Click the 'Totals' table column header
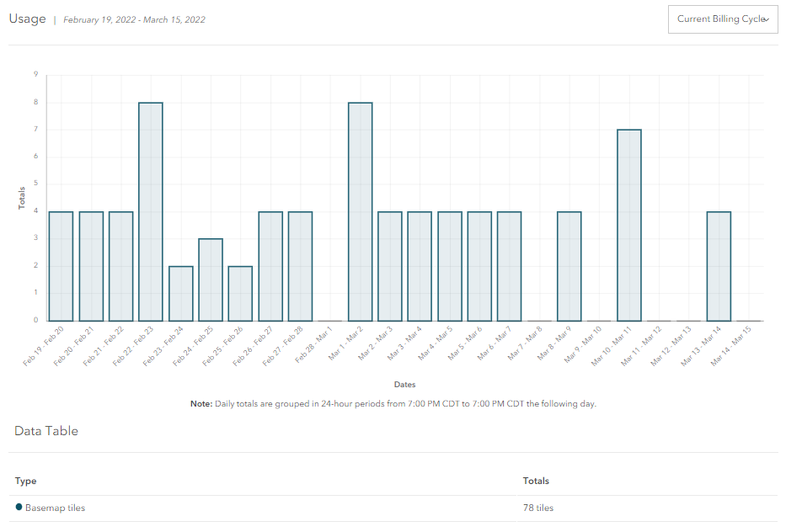The height and width of the screenshot is (532, 786). tap(536, 481)
